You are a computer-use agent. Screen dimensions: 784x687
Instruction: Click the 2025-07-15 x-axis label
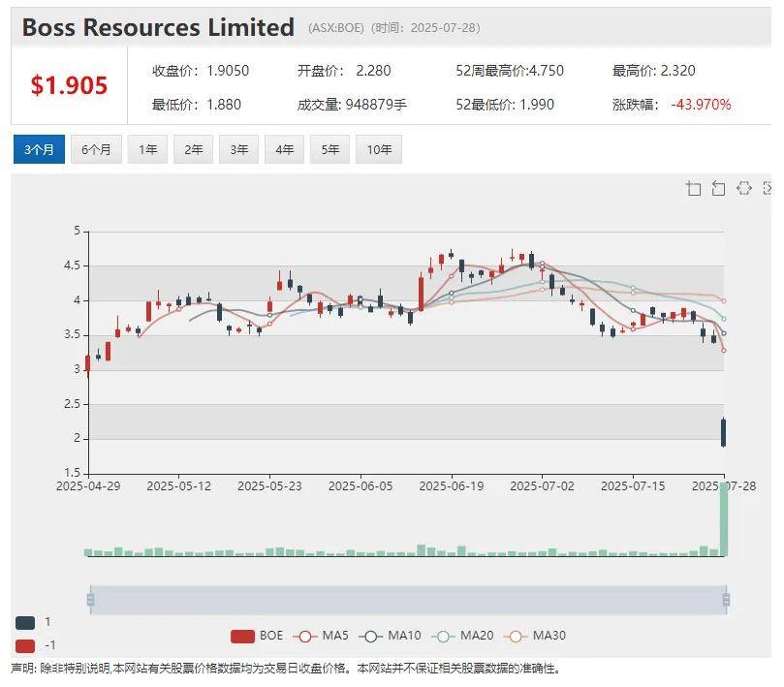point(633,486)
